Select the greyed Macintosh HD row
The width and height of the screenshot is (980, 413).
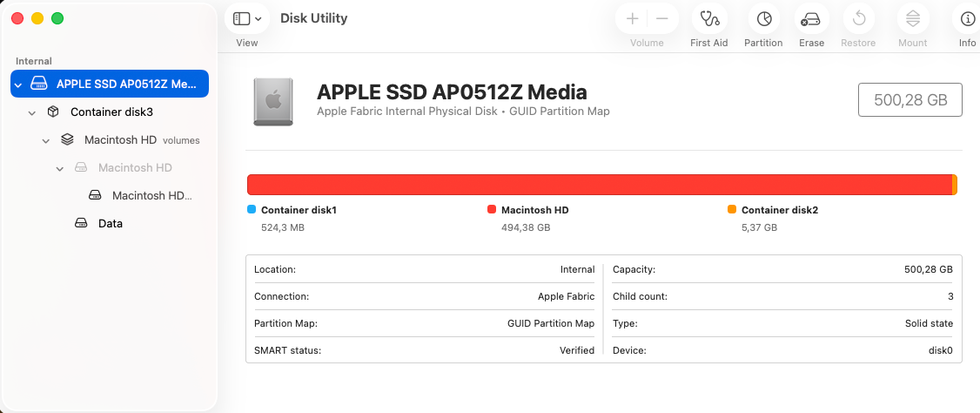110,167
